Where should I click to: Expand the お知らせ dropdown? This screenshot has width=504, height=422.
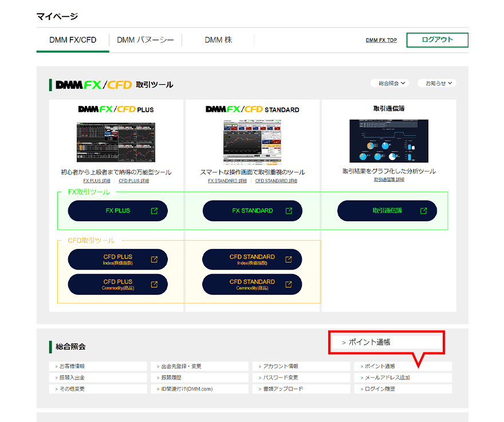[x=437, y=83]
